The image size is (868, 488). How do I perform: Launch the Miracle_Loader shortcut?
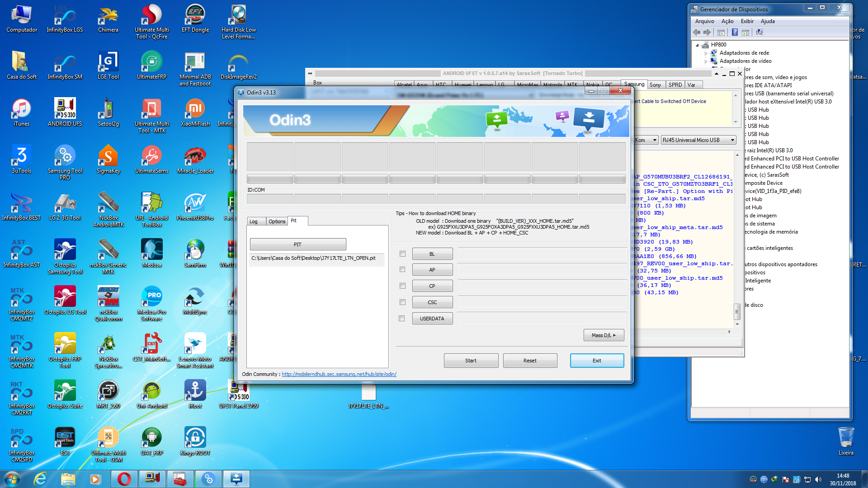tap(195, 160)
